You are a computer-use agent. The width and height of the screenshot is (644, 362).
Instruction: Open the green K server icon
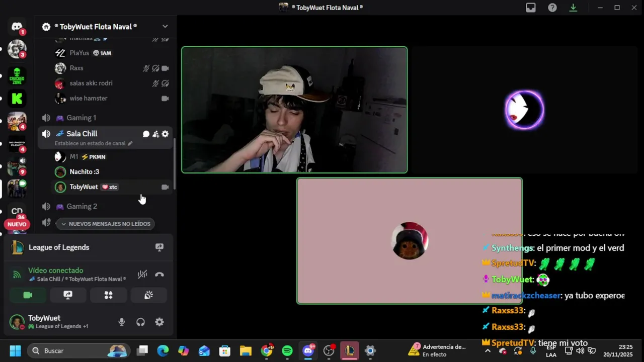[x=17, y=99]
